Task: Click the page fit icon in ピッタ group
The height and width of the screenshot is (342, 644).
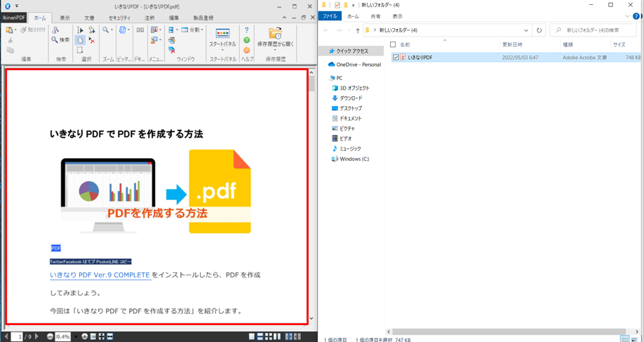Action: [x=122, y=30]
